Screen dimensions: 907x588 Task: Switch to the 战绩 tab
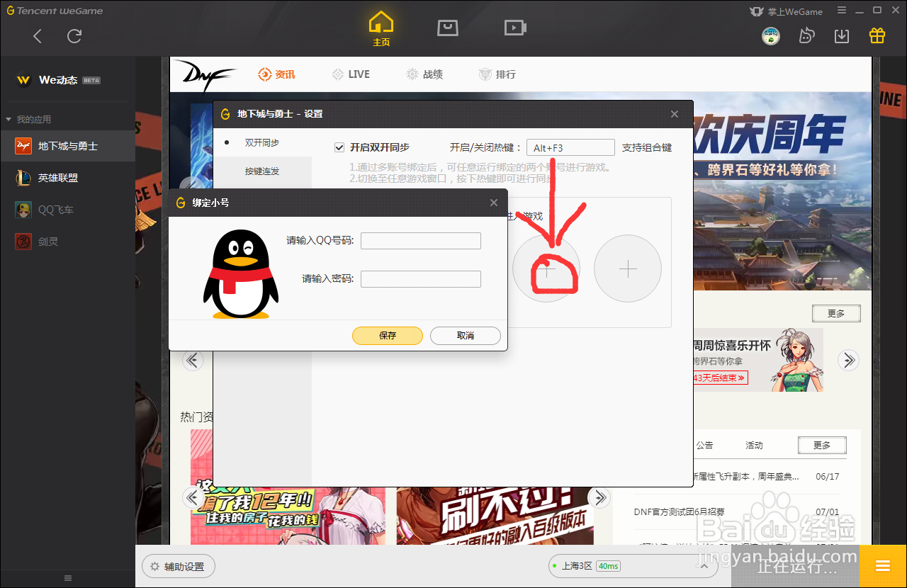[x=424, y=74]
